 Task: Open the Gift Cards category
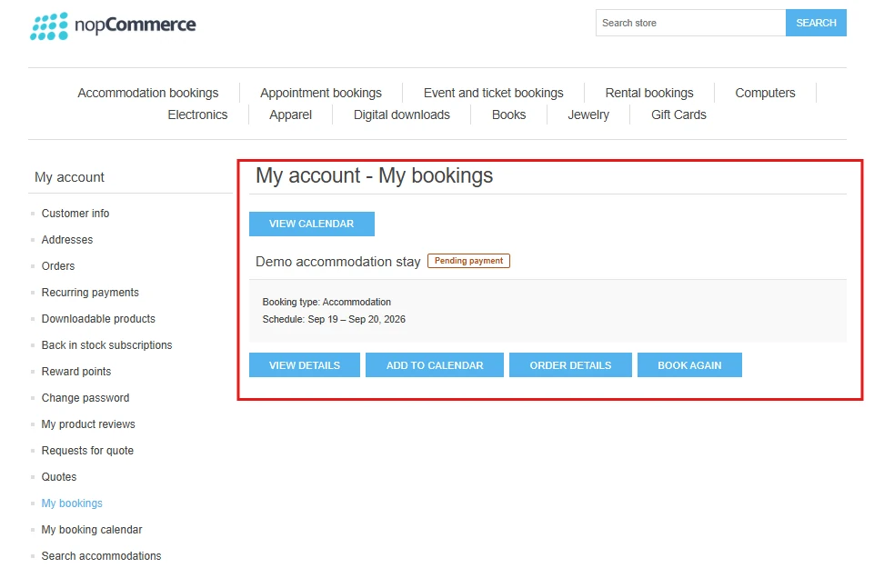[678, 115]
